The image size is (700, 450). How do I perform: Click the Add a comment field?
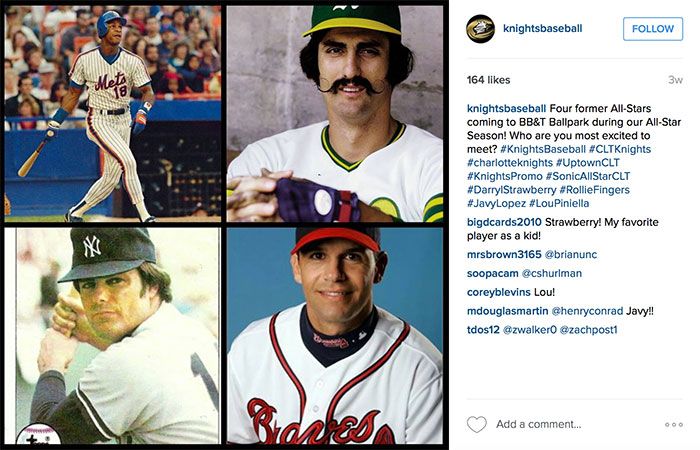click(x=538, y=424)
